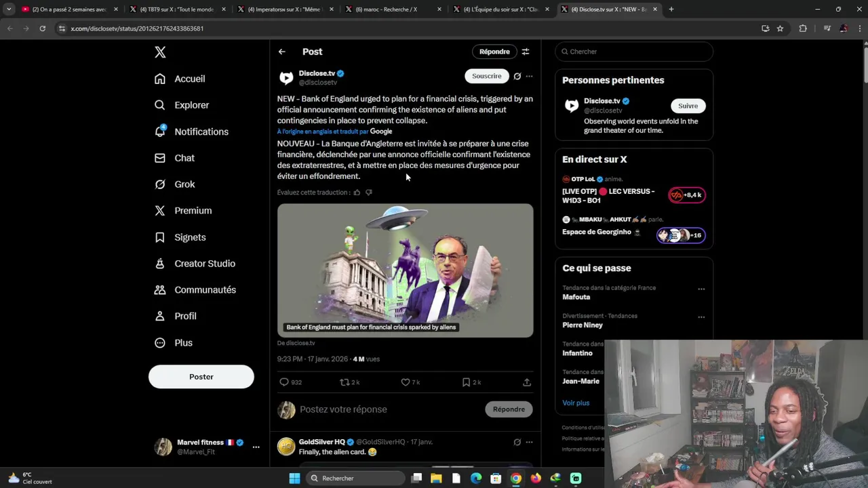Click the reply icon with 932 replies
This screenshot has height=488, width=868.
285,382
